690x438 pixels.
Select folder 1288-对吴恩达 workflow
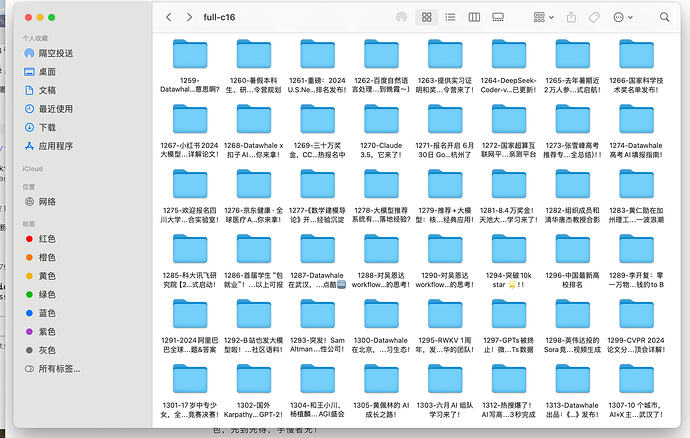pyautogui.click(x=381, y=249)
